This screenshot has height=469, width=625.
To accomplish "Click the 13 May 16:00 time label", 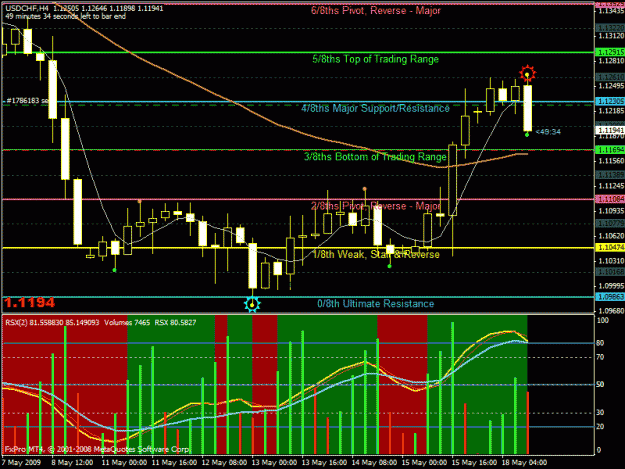I will click(324, 463).
